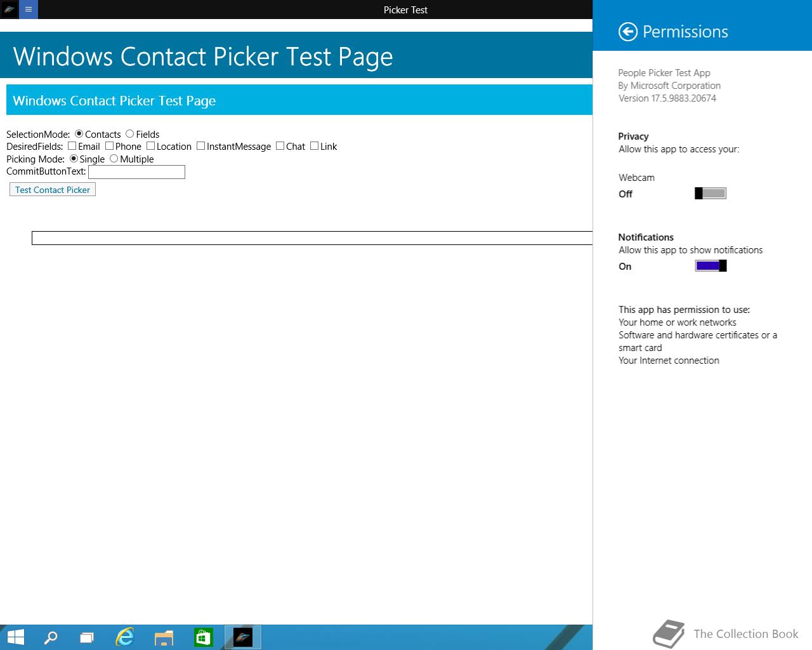Check the Chat desired field
The height and width of the screenshot is (650, 812).
[x=280, y=146]
